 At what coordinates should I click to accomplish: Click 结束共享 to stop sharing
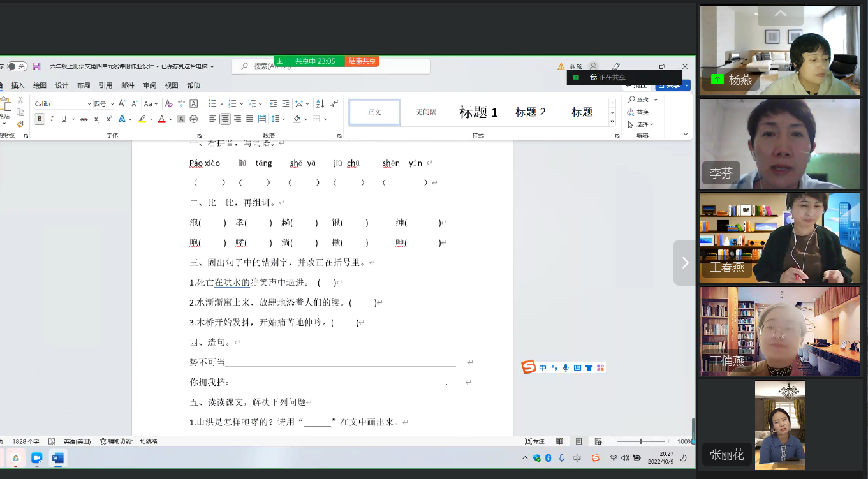[362, 61]
